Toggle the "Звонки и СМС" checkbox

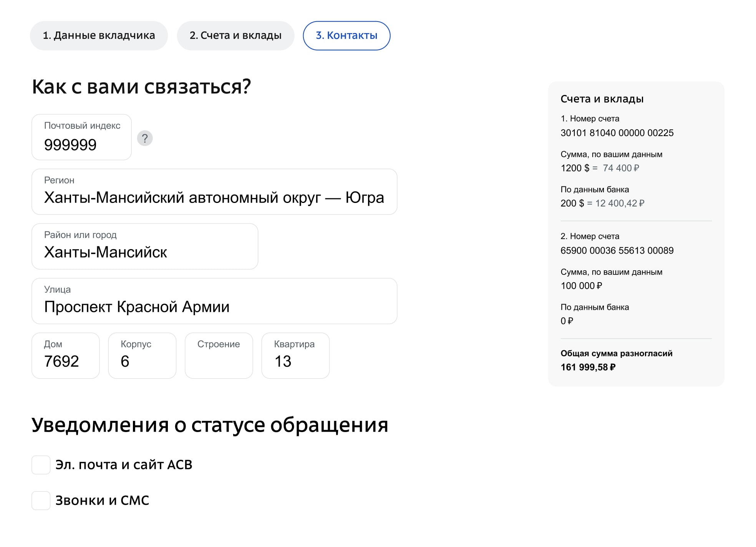pyautogui.click(x=41, y=500)
